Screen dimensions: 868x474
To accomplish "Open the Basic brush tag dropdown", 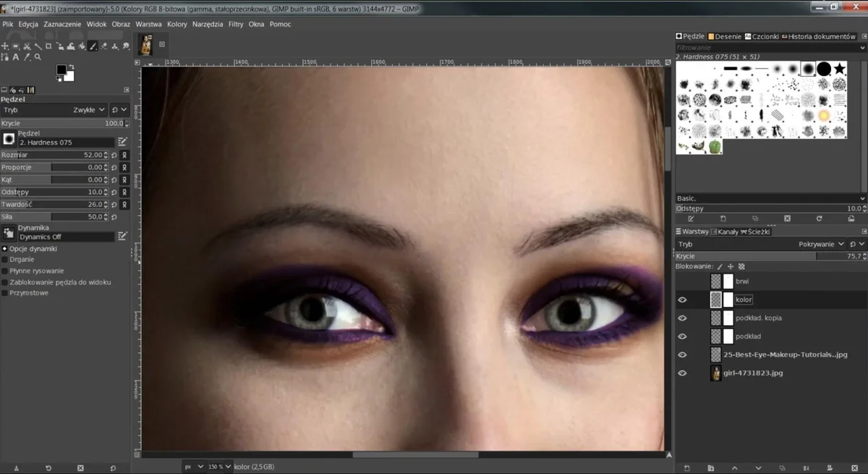I will [x=862, y=198].
